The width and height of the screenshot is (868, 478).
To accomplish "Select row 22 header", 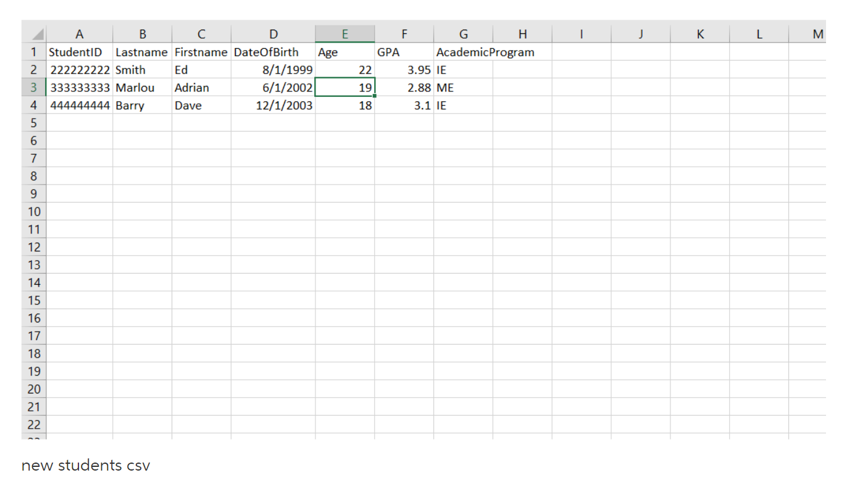I will (x=34, y=425).
